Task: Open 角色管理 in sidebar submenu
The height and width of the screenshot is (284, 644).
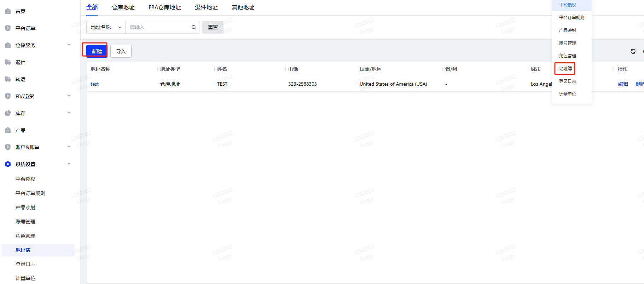Action: [25, 236]
